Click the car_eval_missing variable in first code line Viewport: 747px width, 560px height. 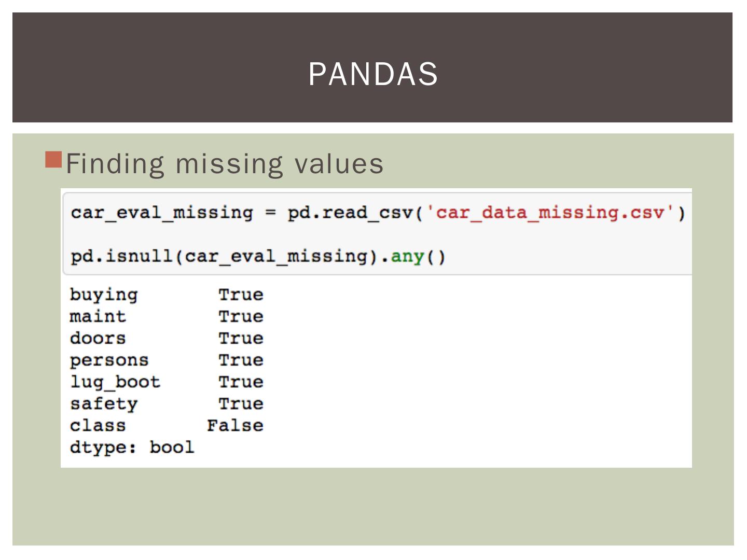[162, 213]
